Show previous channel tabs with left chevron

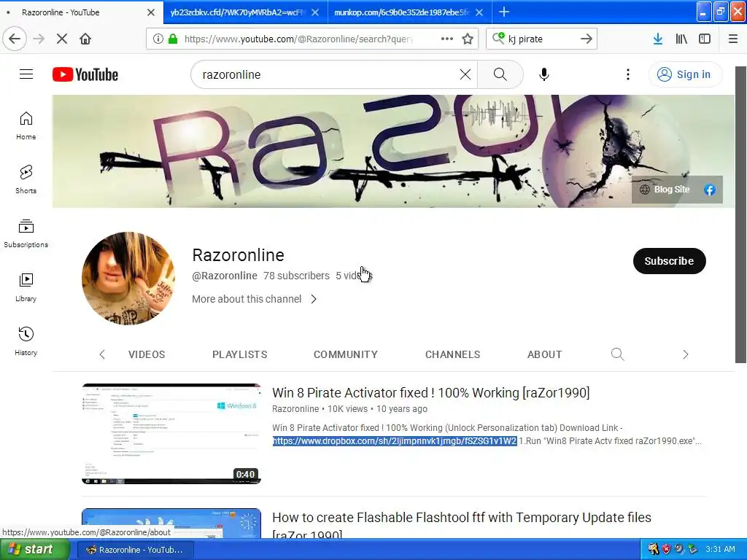coord(102,354)
